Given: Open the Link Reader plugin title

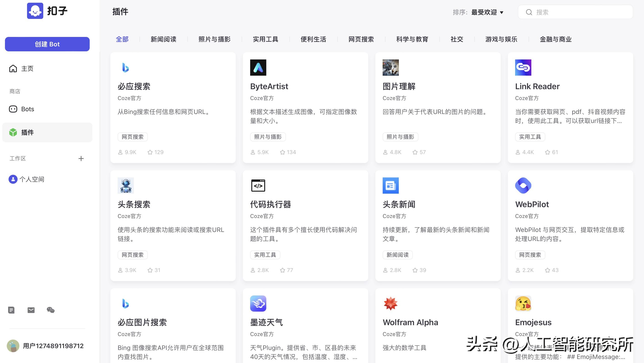Looking at the screenshot, I should [x=537, y=86].
